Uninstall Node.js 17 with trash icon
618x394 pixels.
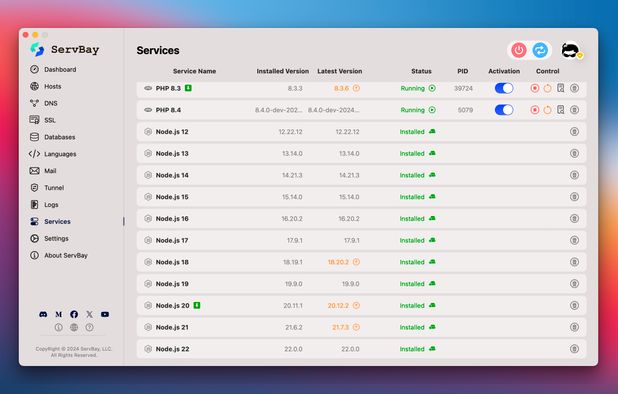tap(575, 240)
